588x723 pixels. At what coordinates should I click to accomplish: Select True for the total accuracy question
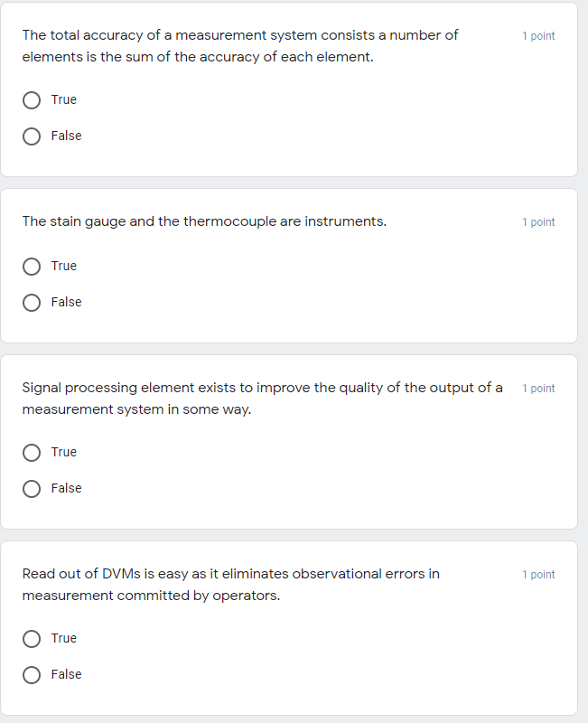tap(32, 99)
